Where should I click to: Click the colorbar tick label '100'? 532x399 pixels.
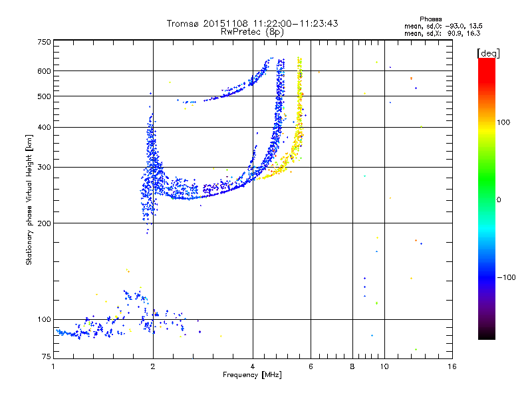pyautogui.click(x=503, y=122)
